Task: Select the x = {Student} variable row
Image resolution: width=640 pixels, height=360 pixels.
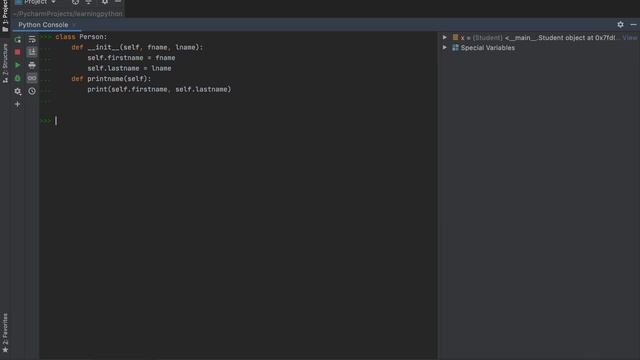Action: [539, 38]
